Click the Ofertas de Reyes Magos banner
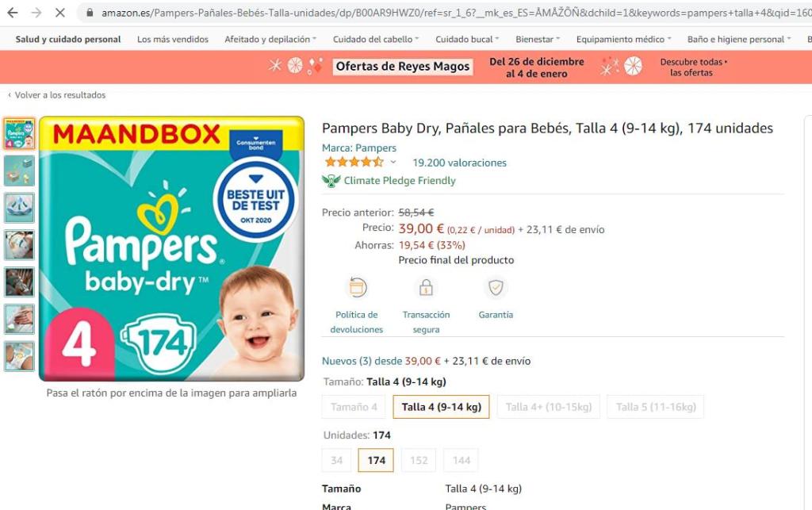 tap(402, 67)
